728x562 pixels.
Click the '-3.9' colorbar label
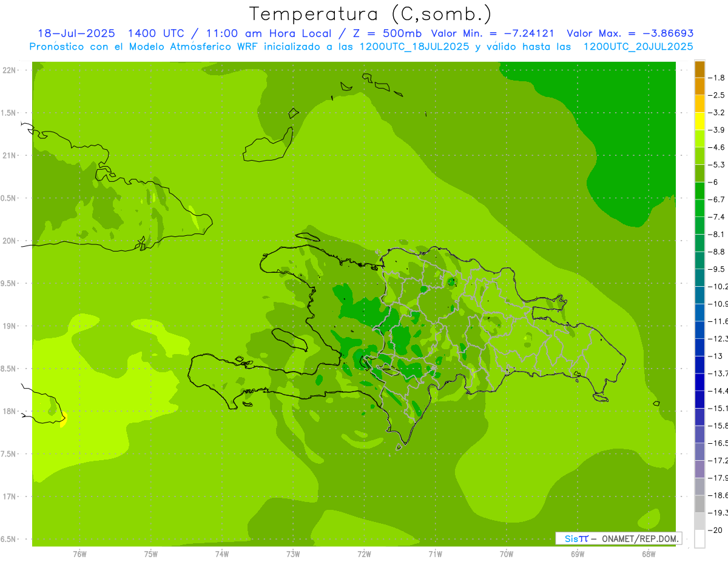pos(716,130)
